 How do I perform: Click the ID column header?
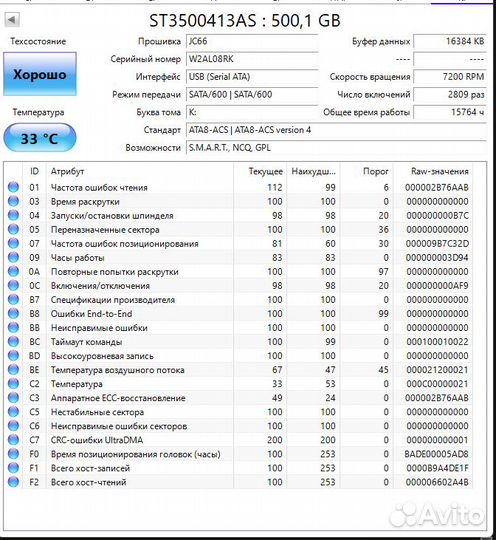click(34, 171)
